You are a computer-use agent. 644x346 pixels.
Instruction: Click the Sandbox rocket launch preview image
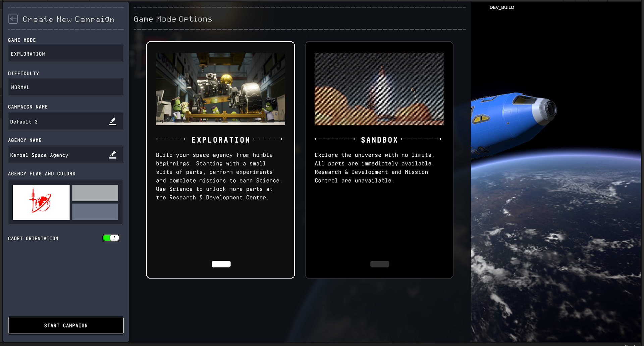tap(379, 89)
